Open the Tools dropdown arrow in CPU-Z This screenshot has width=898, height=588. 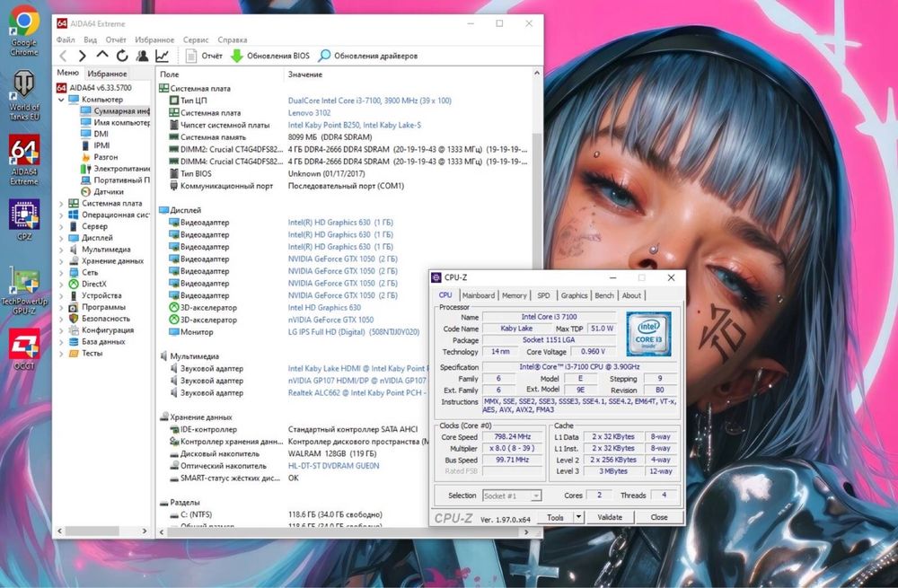click(578, 517)
